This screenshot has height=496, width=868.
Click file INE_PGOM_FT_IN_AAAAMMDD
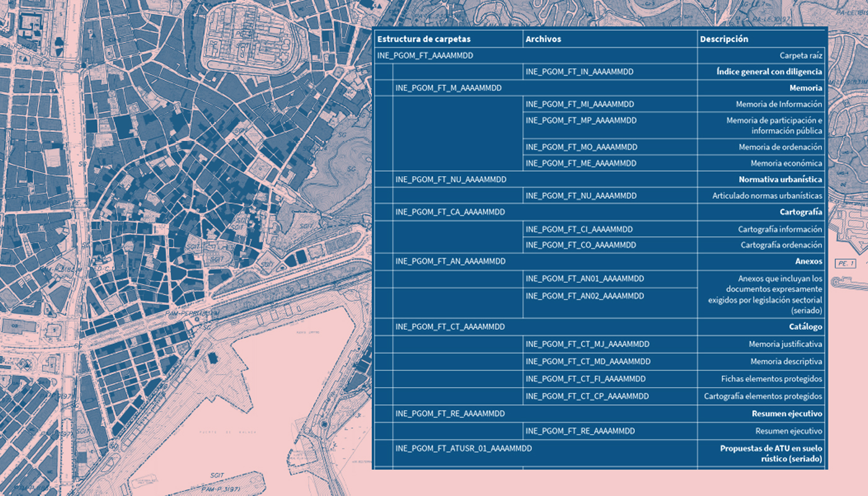[x=579, y=72]
